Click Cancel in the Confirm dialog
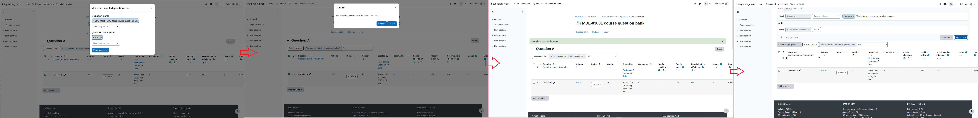This screenshot has width=980, height=118. coord(392,23)
